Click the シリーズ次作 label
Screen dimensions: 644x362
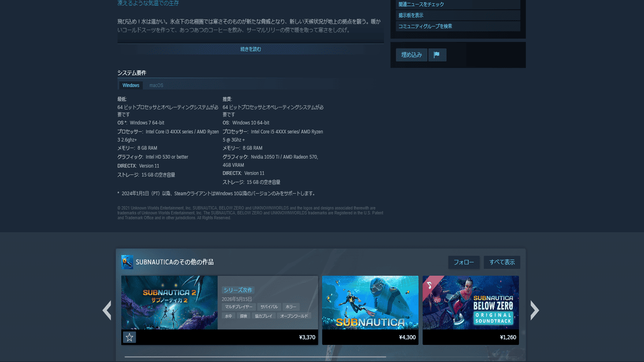[x=238, y=290]
